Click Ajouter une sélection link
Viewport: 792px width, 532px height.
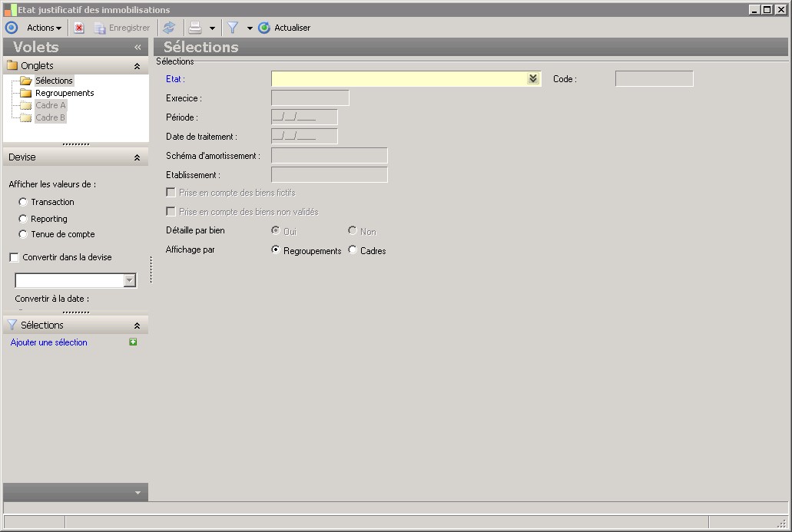pyautogui.click(x=49, y=342)
